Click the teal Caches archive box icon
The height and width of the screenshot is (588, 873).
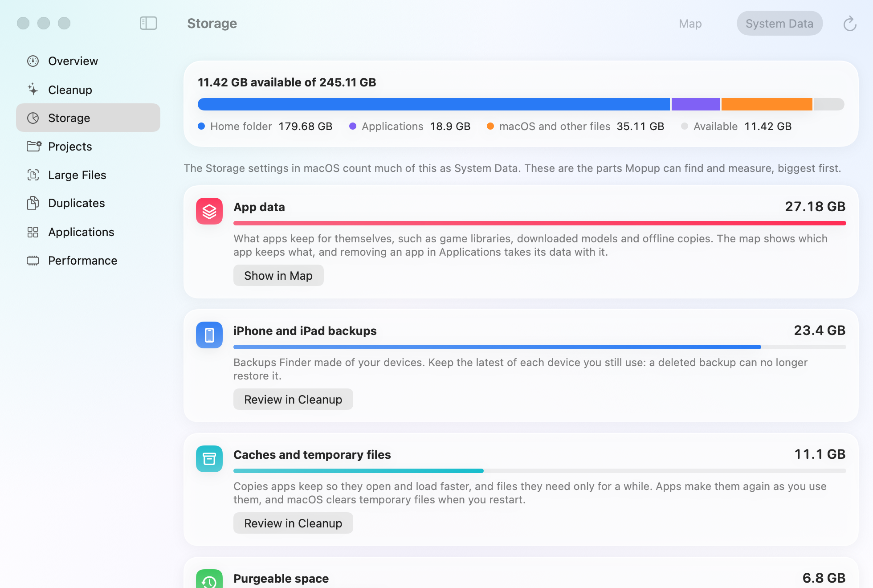click(x=209, y=459)
